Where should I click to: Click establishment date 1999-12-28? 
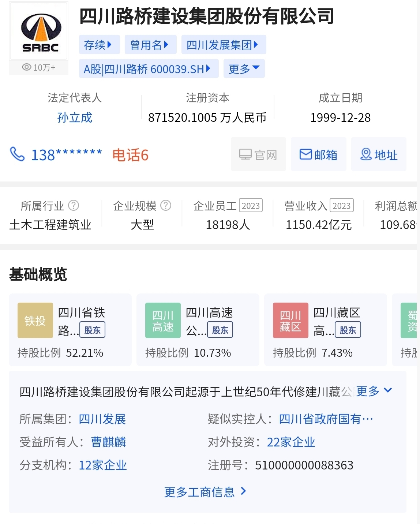341,117
